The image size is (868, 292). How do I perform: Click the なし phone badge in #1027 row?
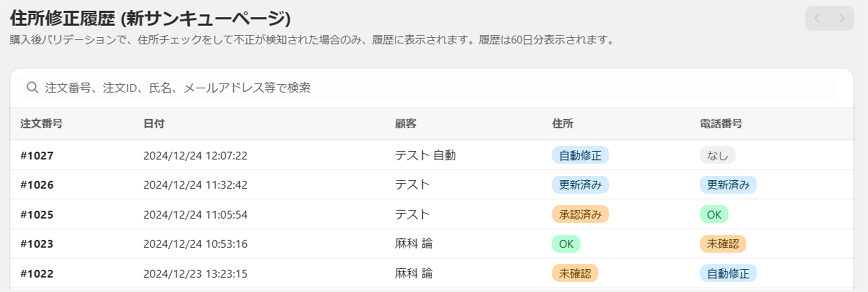(x=717, y=155)
